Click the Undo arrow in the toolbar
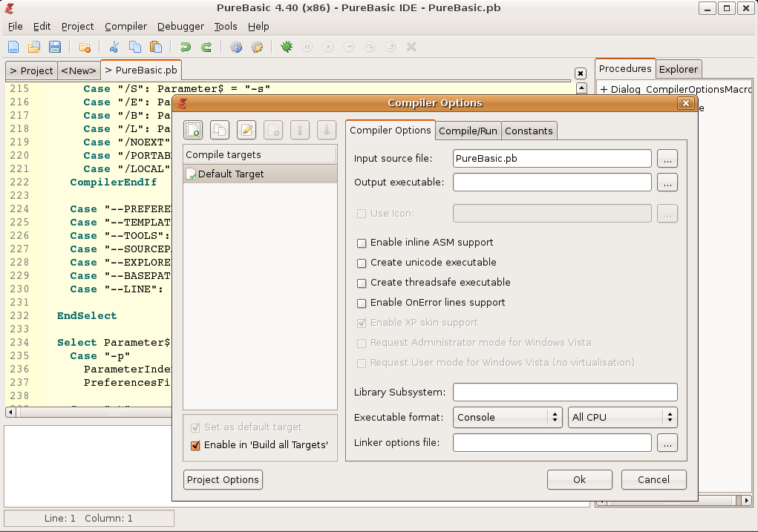758x532 pixels. click(185, 47)
